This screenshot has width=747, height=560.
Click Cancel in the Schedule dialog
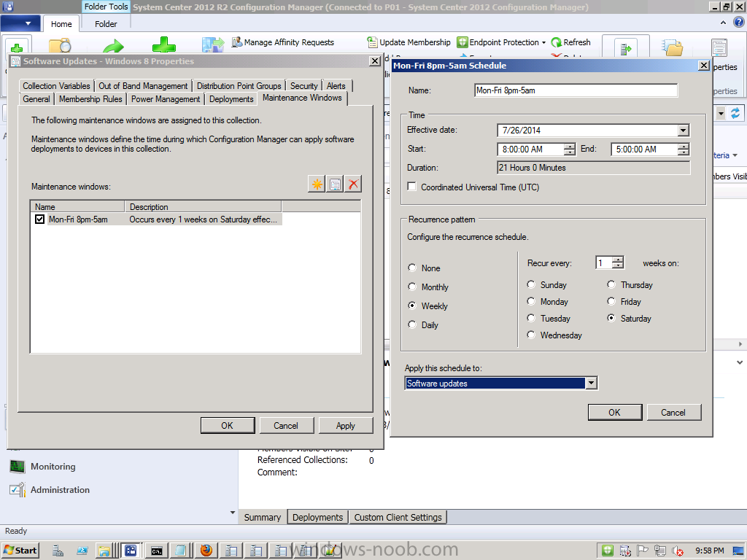point(673,413)
